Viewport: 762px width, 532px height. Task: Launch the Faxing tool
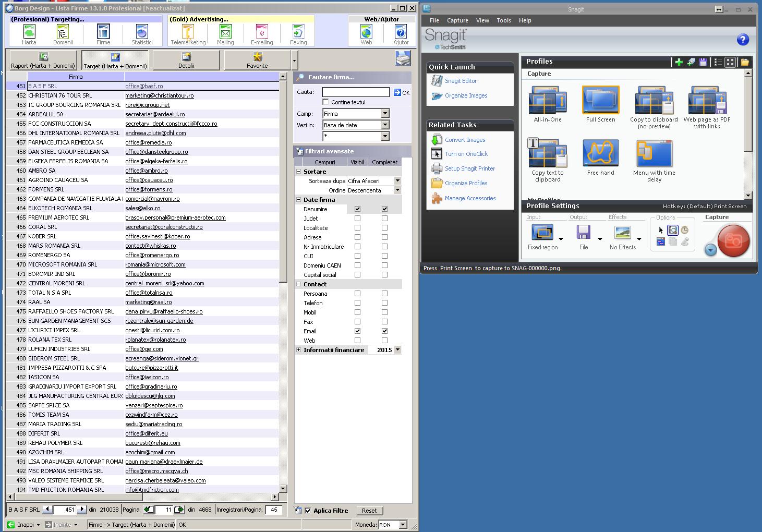(298, 34)
